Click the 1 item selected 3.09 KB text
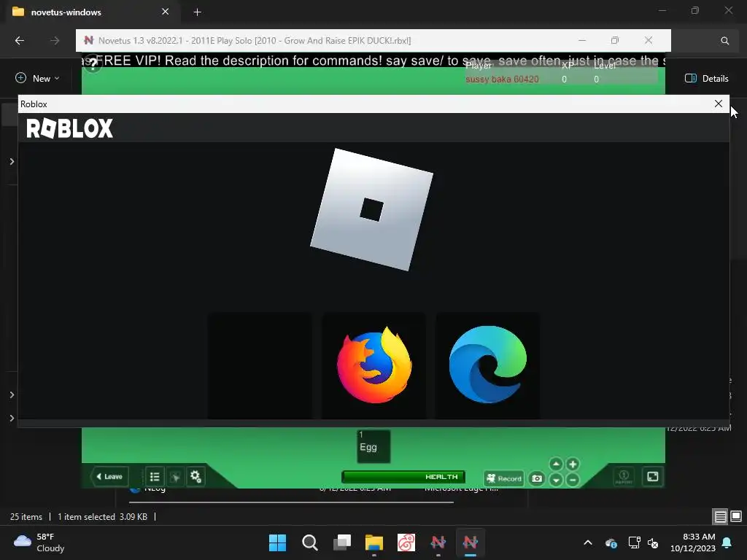The image size is (747, 560). [102, 517]
